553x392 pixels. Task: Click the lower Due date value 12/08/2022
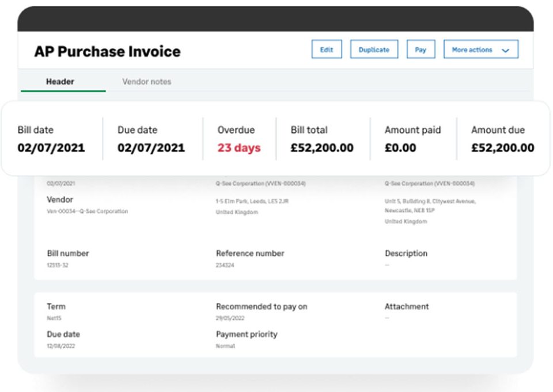60,346
